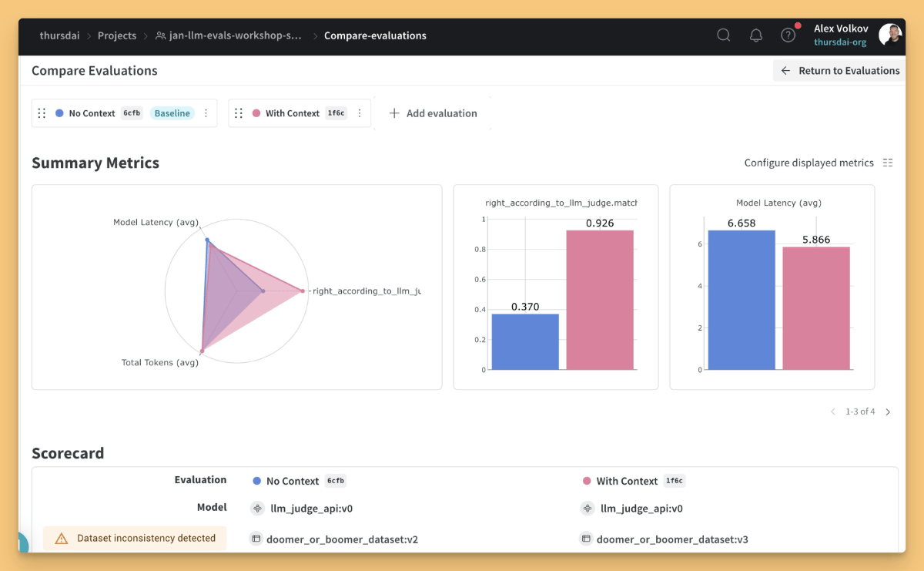Click Model Latency (avg) bar chart title
This screenshot has height=571, width=924.
coord(778,203)
